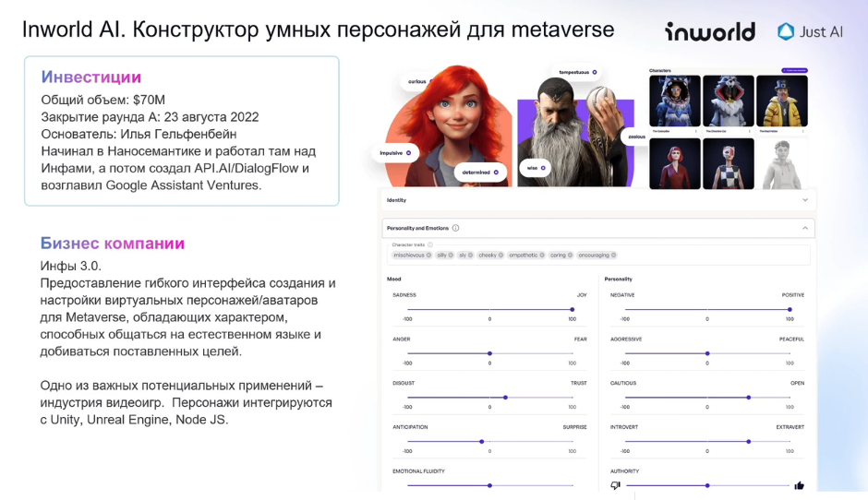Click the "Общий объем: $70M" line
868x500 pixels.
[x=103, y=101]
